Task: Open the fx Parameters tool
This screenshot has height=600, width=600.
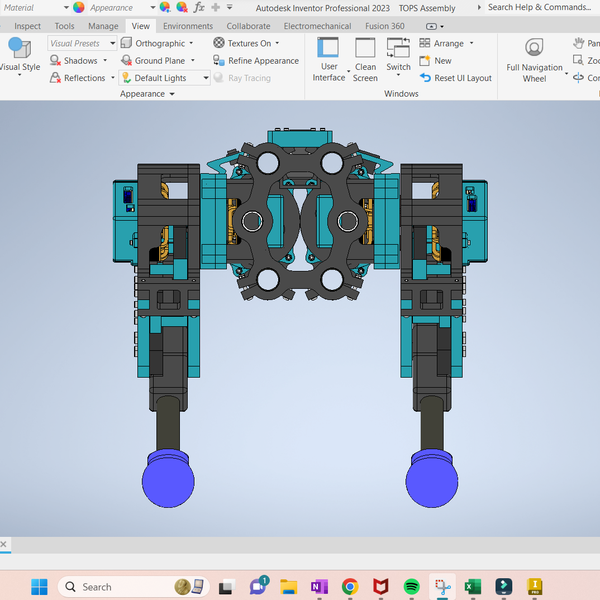Action: (199, 7)
